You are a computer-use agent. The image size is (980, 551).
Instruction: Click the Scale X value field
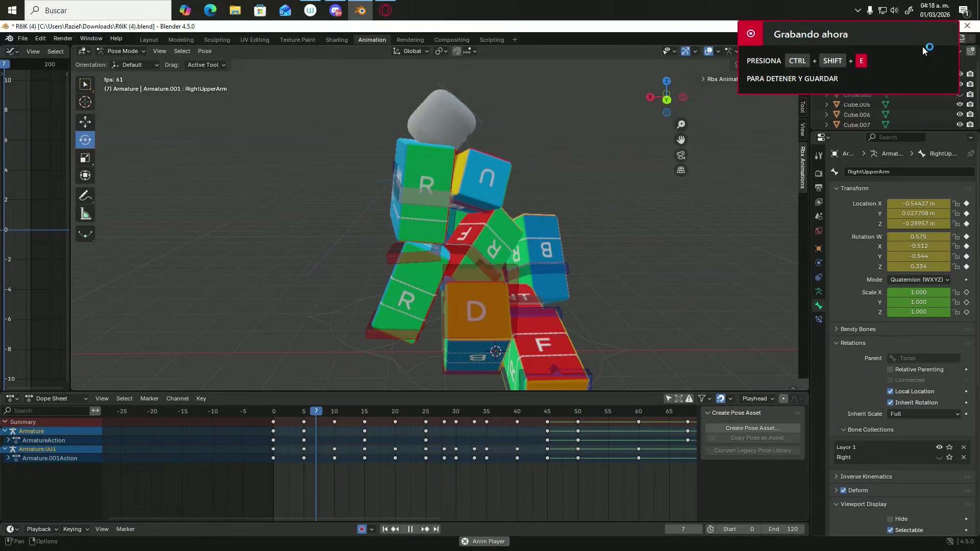coord(918,292)
